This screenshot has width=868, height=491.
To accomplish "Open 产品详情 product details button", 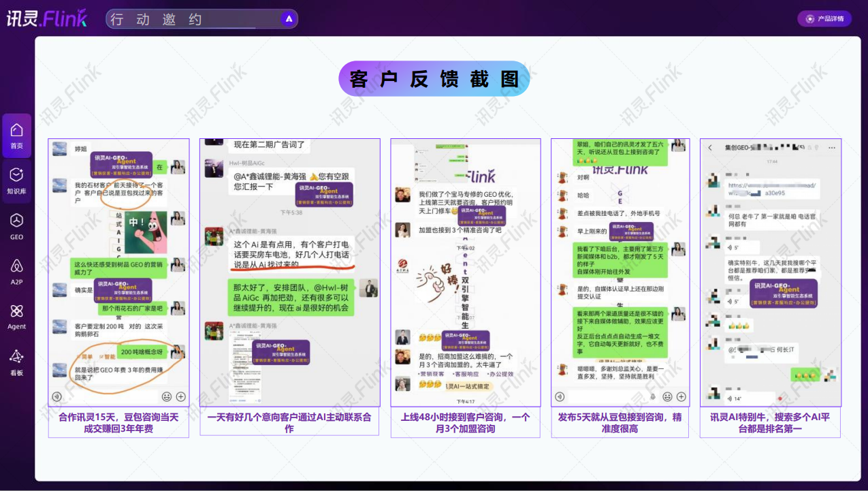I will coord(824,18).
